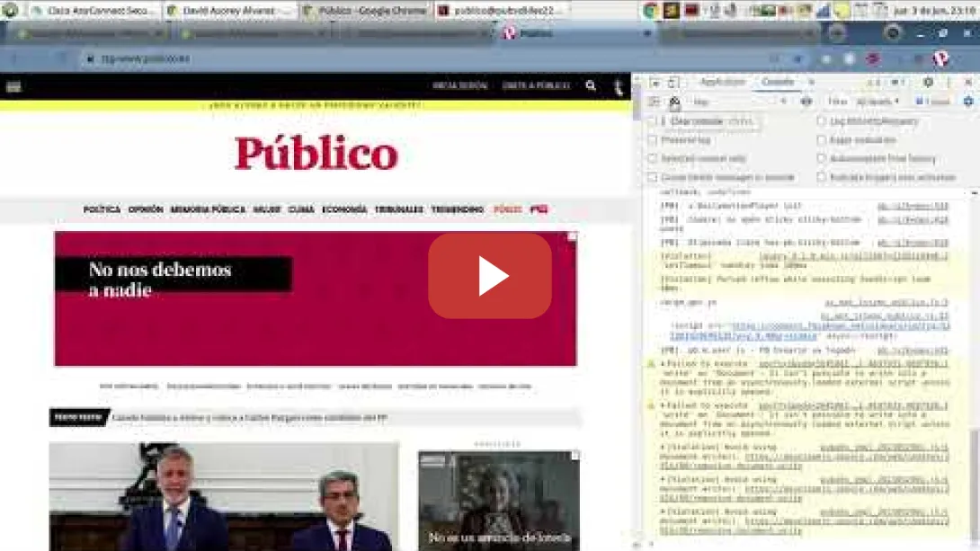The height and width of the screenshot is (551, 980).
Task: Play the video with the red play button
Action: click(489, 275)
